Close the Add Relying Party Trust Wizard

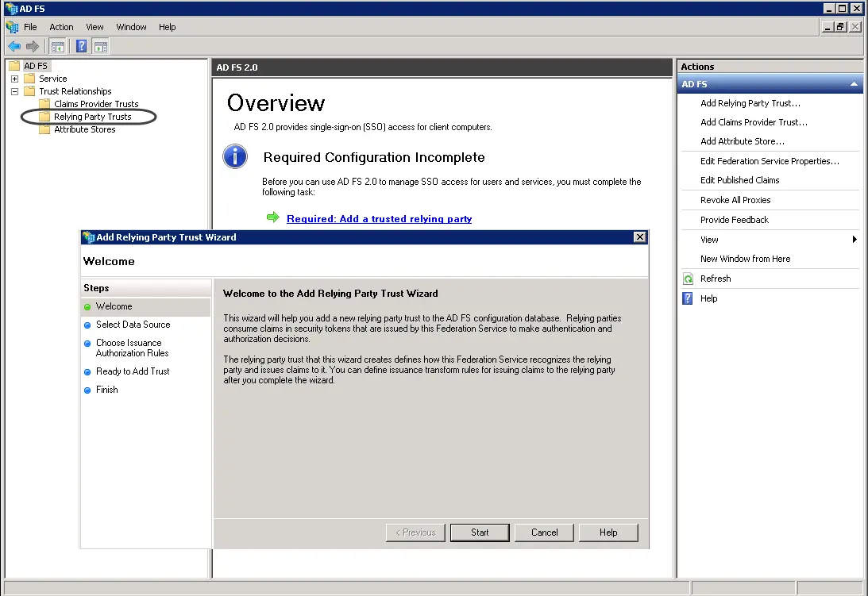(x=639, y=236)
